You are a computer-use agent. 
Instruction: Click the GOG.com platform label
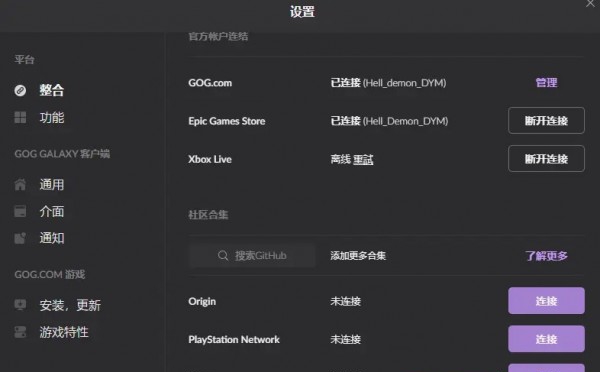(210, 83)
